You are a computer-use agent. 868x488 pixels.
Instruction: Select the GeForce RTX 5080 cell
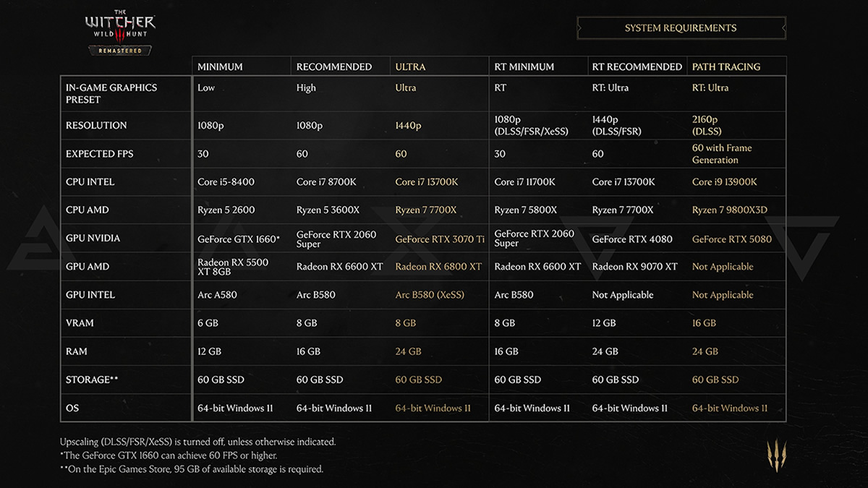point(732,239)
